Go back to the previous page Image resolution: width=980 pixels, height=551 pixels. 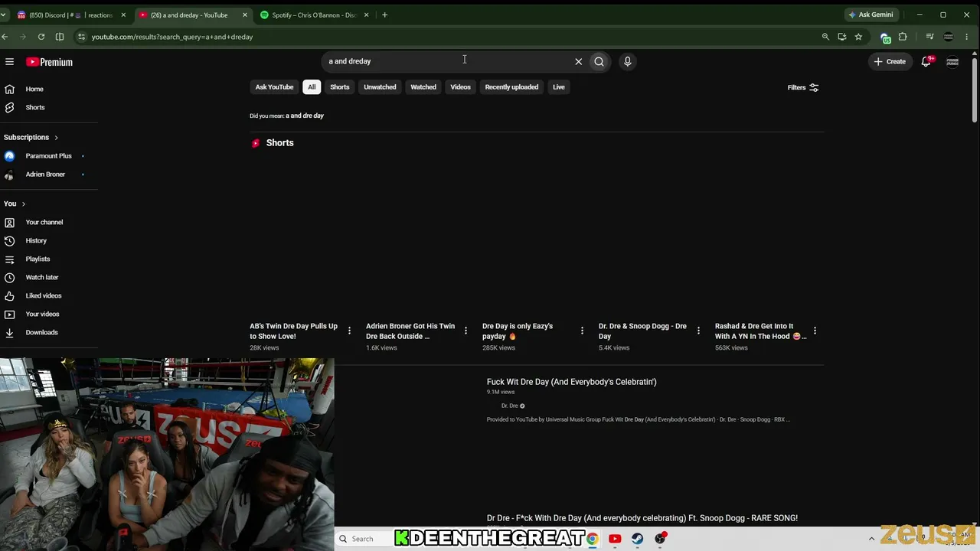point(5,37)
